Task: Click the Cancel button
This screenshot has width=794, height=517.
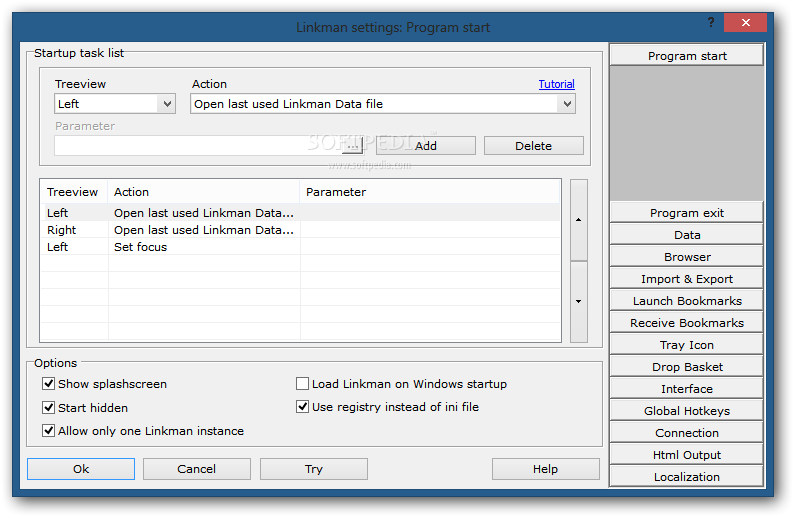Action: pos(196,469)
